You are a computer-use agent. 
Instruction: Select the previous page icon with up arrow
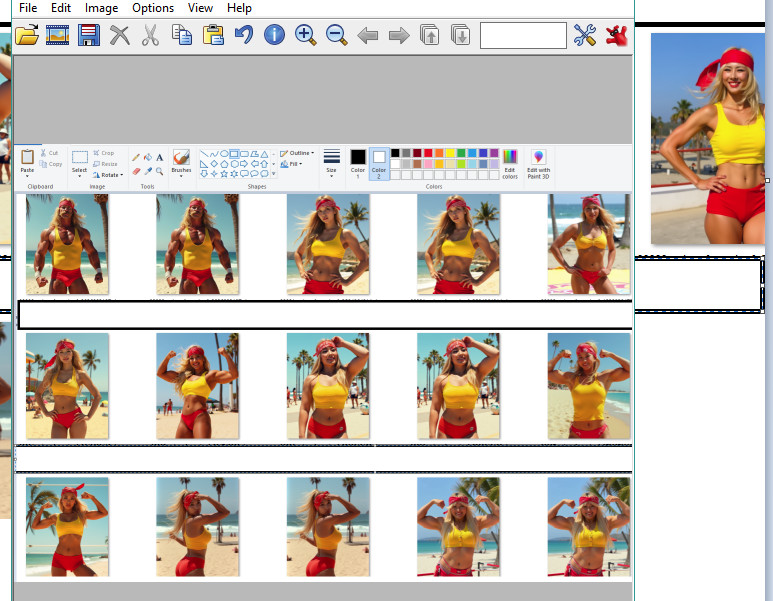(x=430, y=35)
